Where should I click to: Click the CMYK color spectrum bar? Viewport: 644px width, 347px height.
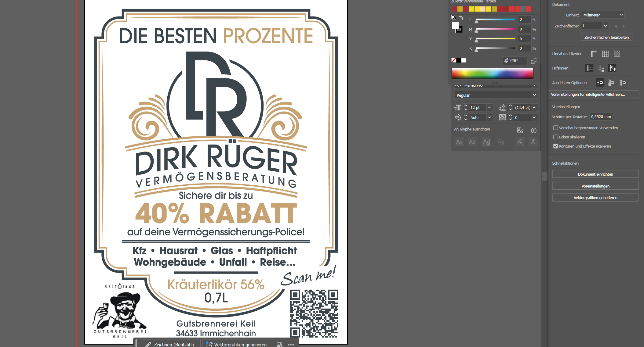coord(492,73)
